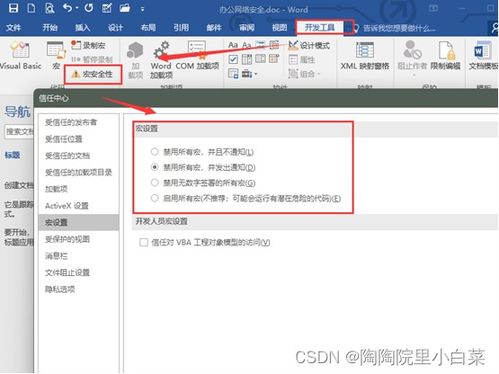Click the folder open icon in title bar
499x374 pixels.
click(x=125, y=8)
